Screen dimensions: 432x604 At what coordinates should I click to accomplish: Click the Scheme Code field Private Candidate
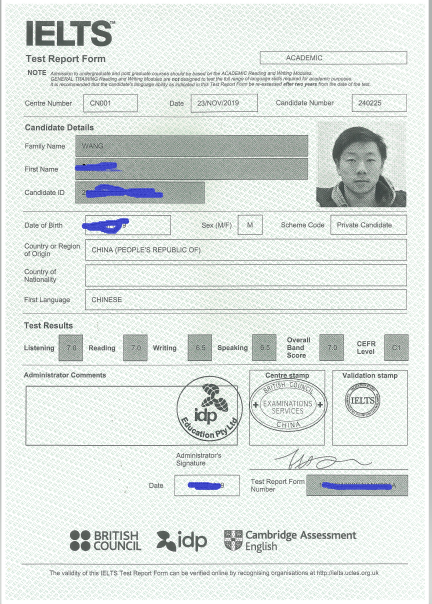tap(368, 225)
